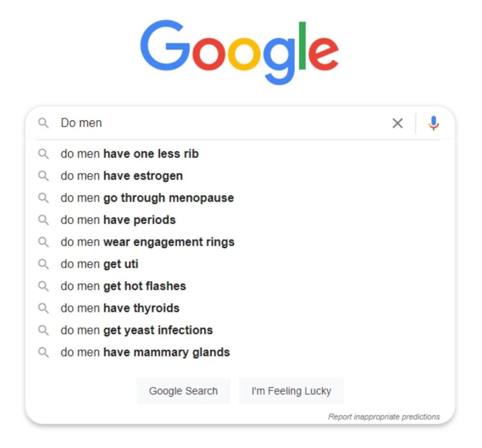Click the search icon beside 'do men have periods'
The width and height of the screenshot is (482, 448).
point(43,220)
